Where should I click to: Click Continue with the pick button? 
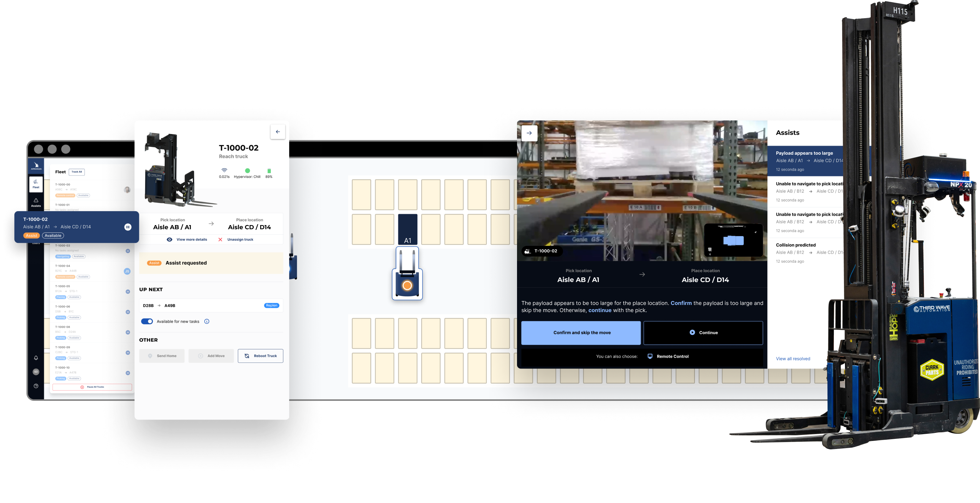pyautogui.click(x=704, y=332)
